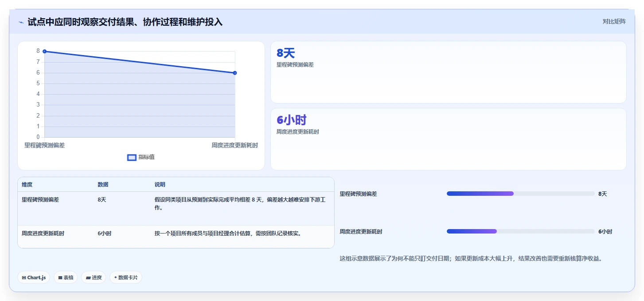This screenshot has width=644, height=301.
Task: Click the 维度 table column header
Action: tap(27, 185)
